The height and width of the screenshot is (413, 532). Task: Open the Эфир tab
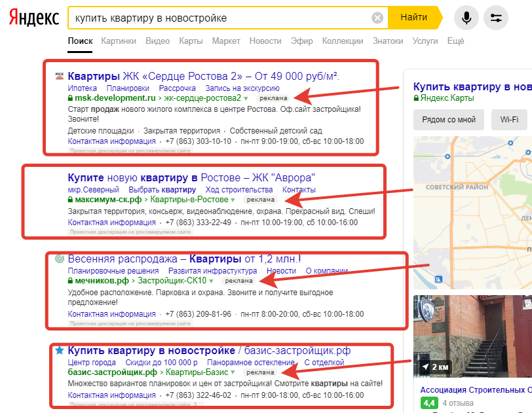click(301, 41)
